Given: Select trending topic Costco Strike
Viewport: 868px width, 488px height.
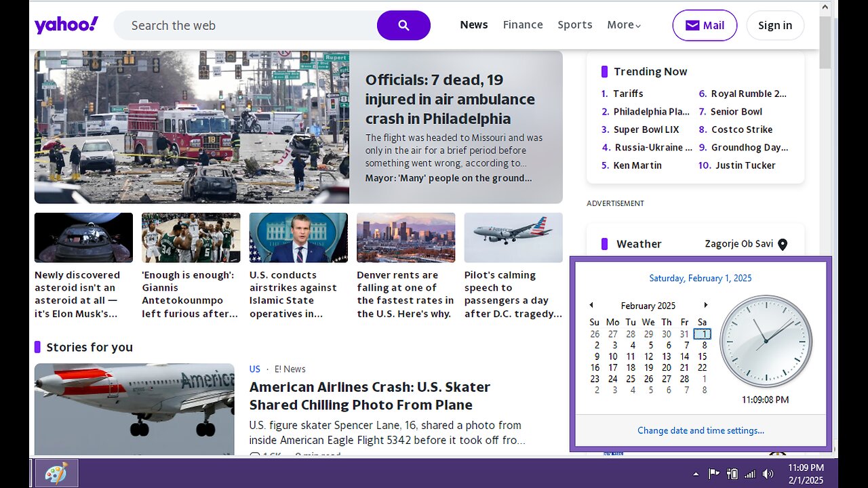Looking at the screenshot, I should (742, 129).
